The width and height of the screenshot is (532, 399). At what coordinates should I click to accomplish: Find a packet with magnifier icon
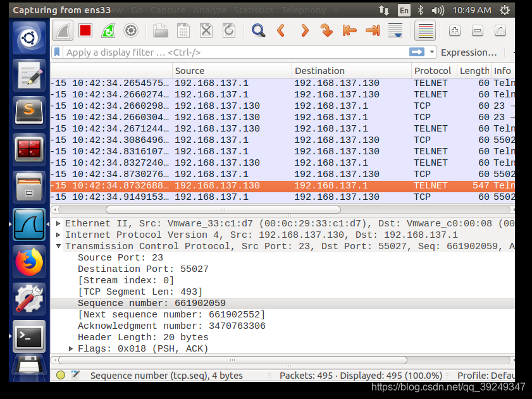tap(258, 30)
